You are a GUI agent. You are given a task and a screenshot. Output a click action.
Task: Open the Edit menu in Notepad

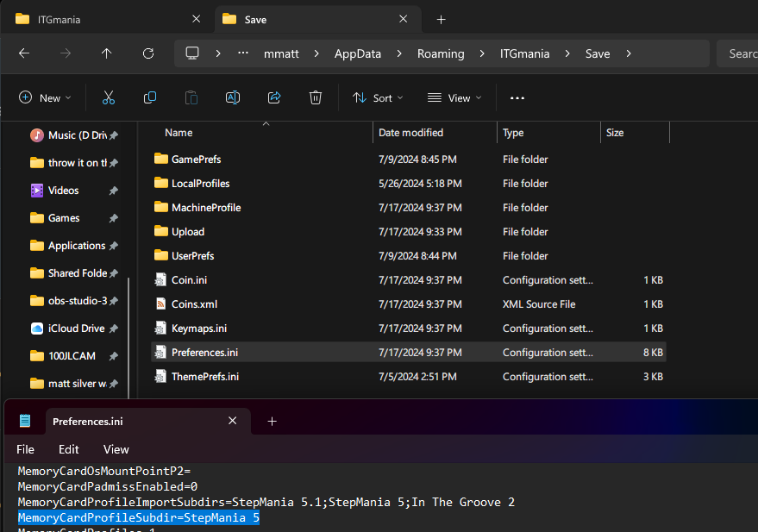point(68,449)
